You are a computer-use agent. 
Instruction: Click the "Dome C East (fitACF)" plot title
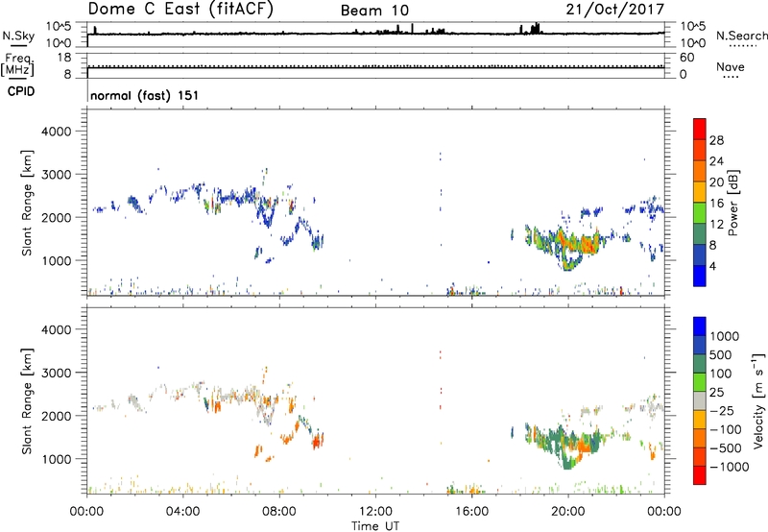(x=180, y=9)
